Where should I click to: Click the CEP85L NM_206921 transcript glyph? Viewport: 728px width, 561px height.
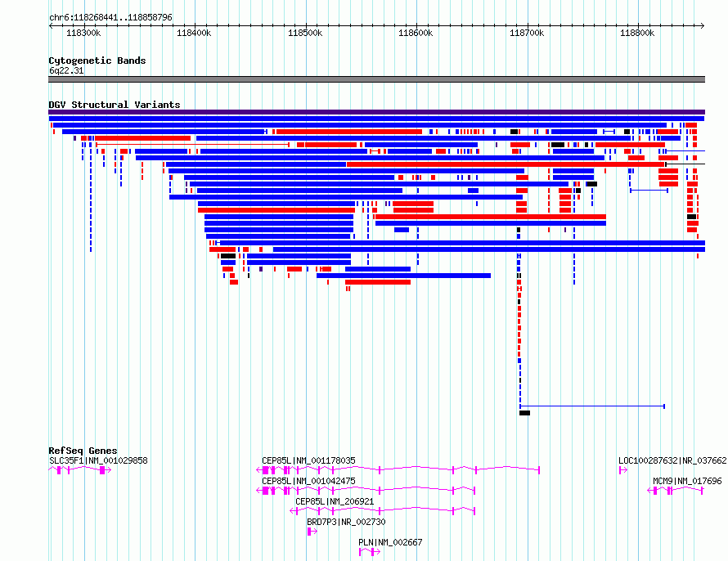click(383, 511)
